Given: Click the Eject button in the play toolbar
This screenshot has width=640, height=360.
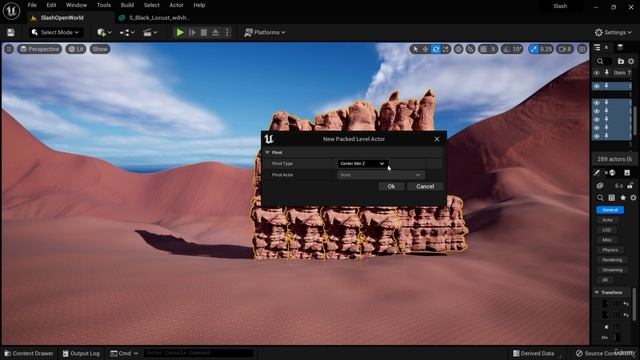Looking at the screenshot, I should coord(216,32).
